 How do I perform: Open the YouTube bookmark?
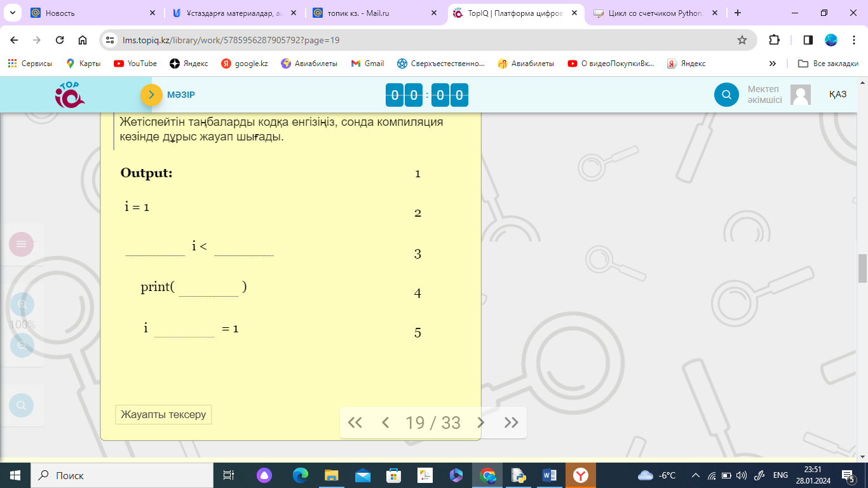tap(135, 64)
